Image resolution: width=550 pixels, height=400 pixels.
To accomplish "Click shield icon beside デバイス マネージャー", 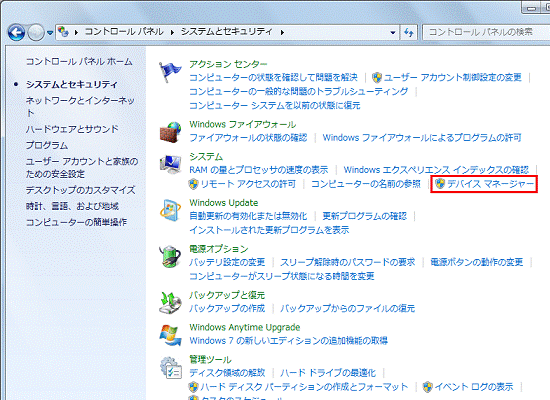I will [440, 184].
